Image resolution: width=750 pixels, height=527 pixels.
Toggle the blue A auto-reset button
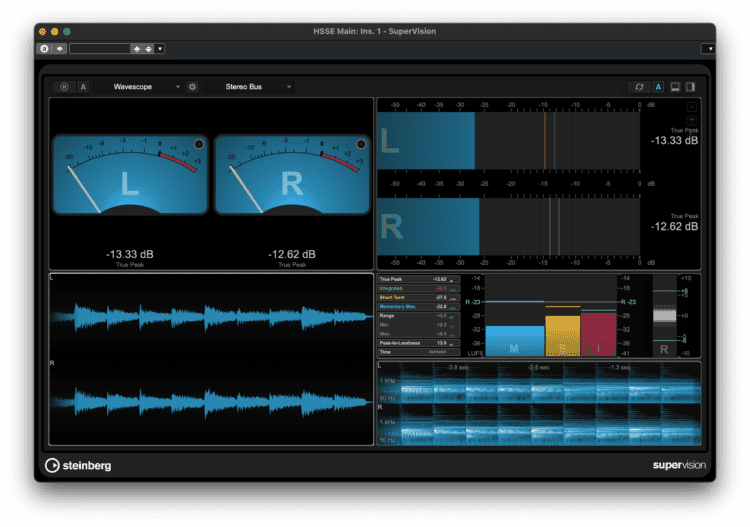pyautogui.click(x=658, y=87)
